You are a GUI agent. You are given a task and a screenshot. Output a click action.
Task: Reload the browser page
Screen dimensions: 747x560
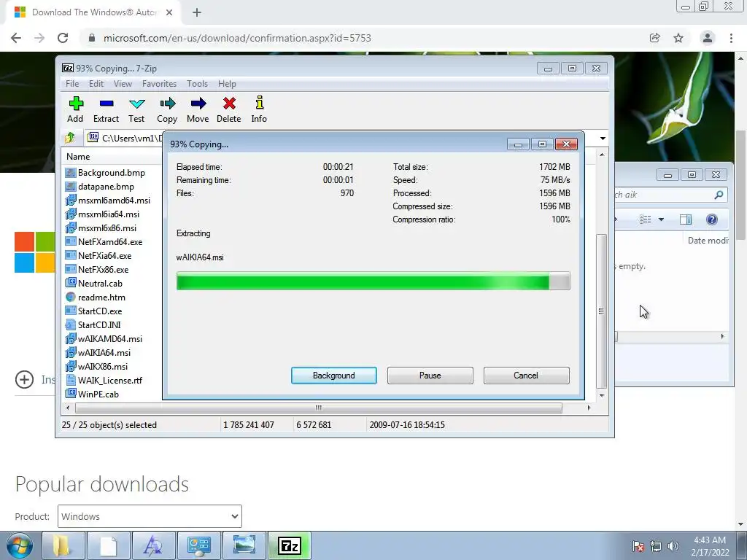(63, 38)
